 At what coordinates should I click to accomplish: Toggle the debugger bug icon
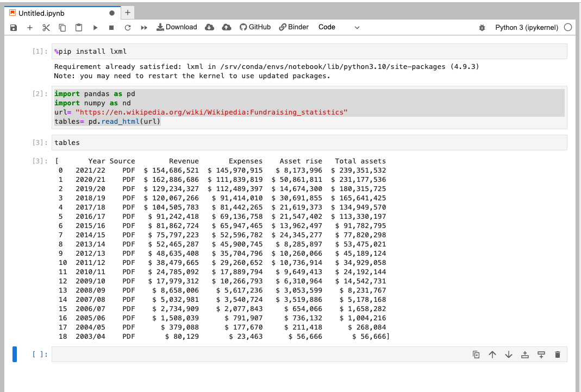482,27
